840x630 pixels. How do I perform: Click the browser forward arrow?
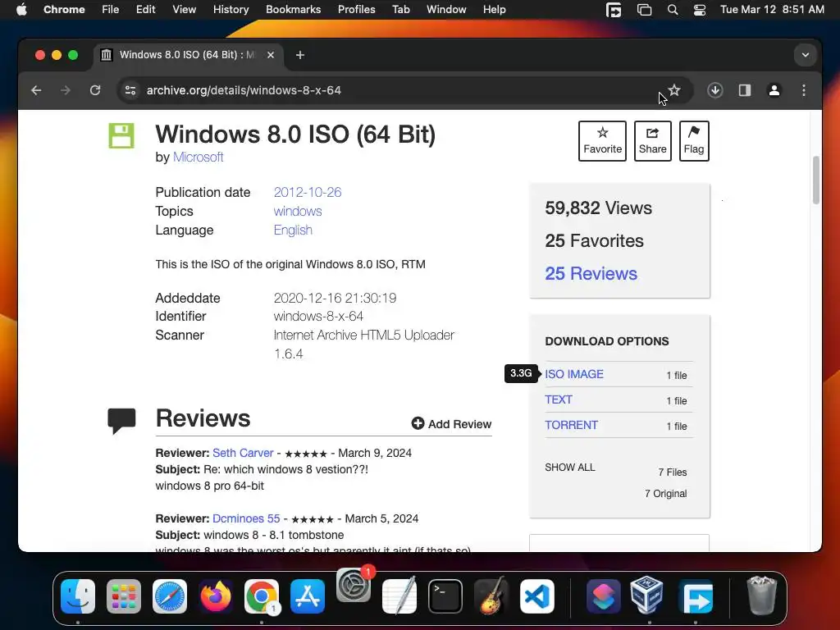tap(66, 90)
